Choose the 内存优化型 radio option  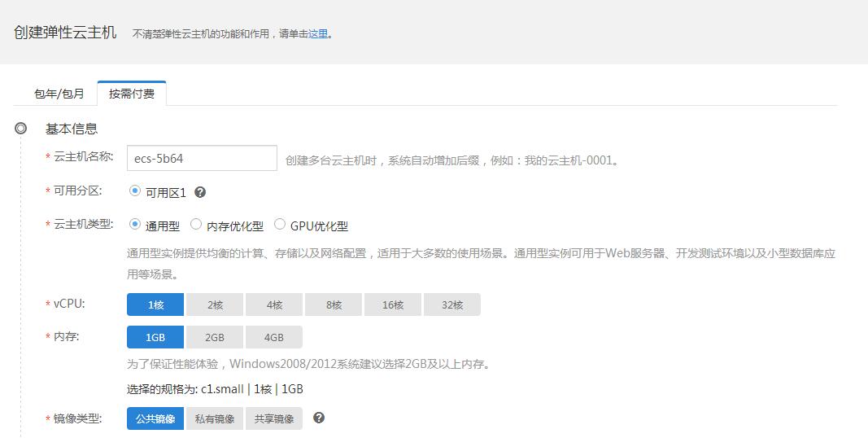click(195, 224)
